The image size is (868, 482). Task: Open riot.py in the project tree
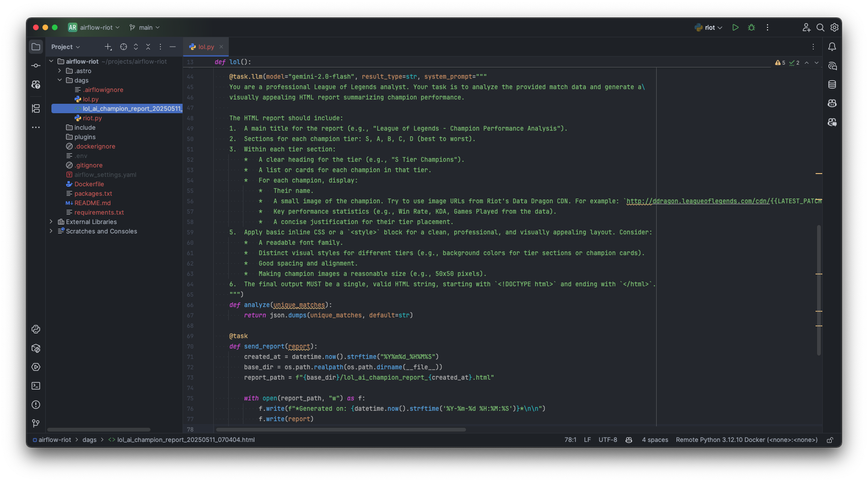(x=92, y=118)
